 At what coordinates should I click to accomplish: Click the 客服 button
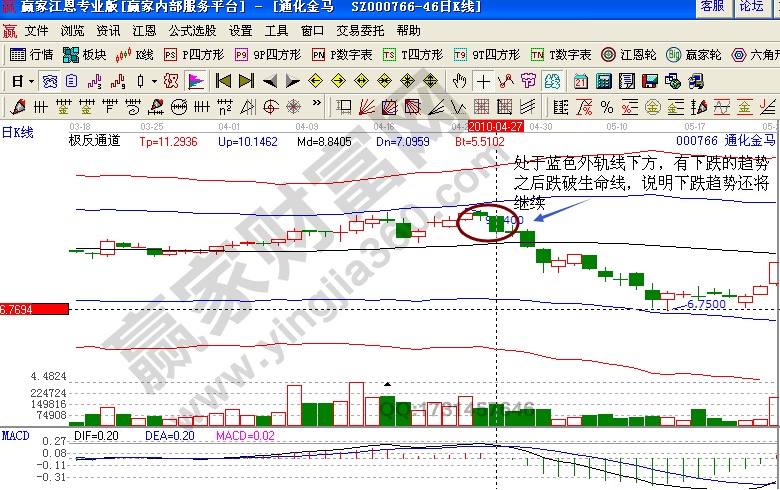pos(711,7)
